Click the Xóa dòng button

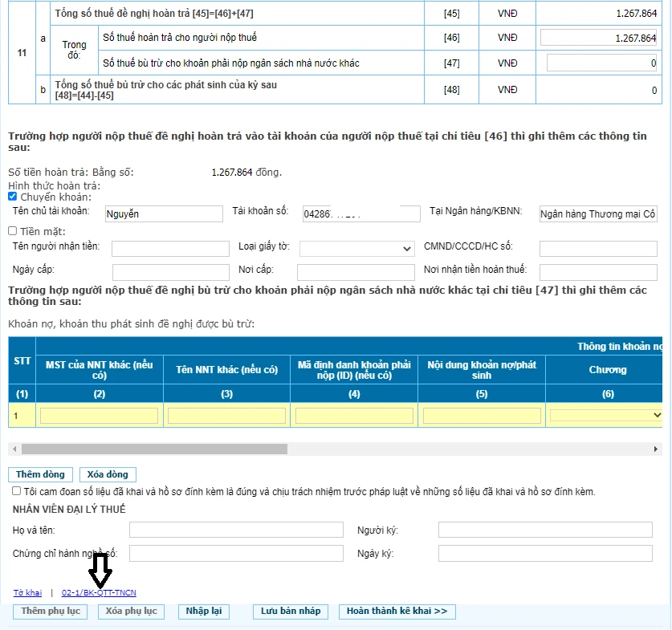[108, 474]
